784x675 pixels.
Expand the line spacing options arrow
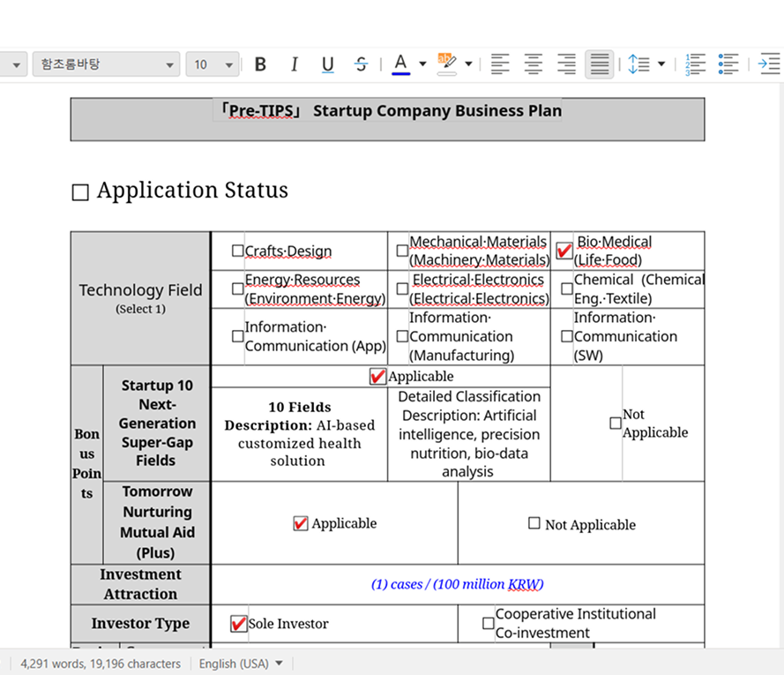click(x=661, y=64)
